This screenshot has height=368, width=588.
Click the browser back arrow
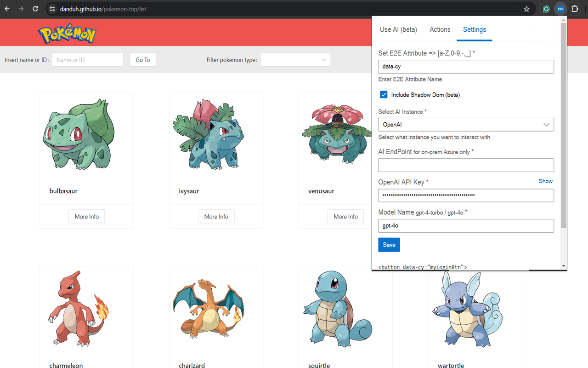pyautogui.click(x=7, y=9)
